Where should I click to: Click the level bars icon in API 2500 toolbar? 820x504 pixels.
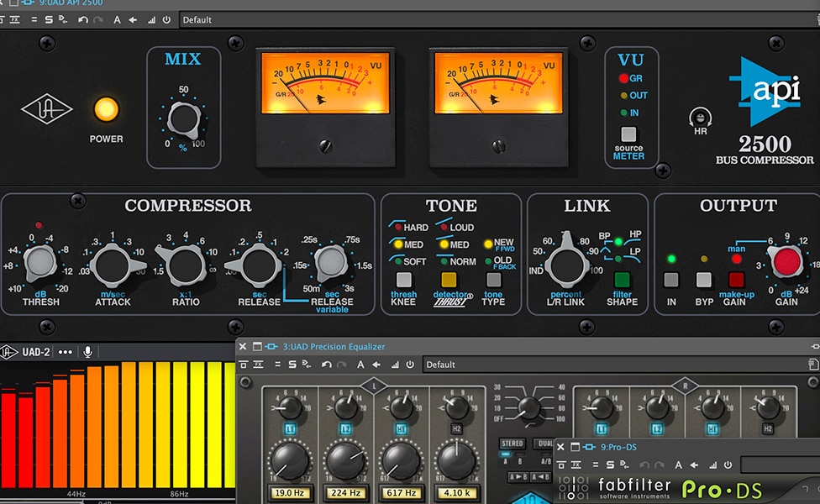pyautogui.click(x=151, y=20)
